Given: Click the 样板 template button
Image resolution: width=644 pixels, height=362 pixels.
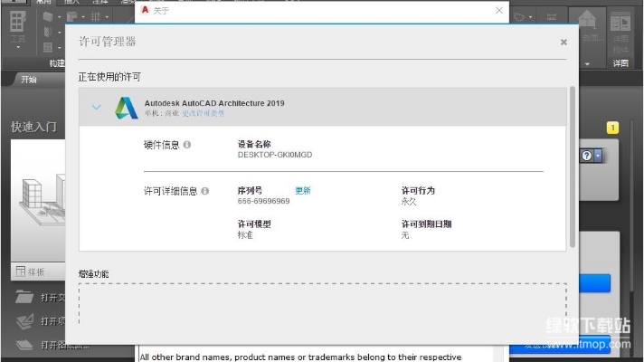Looking at the screenshot, I should click(x=37, y=271).
